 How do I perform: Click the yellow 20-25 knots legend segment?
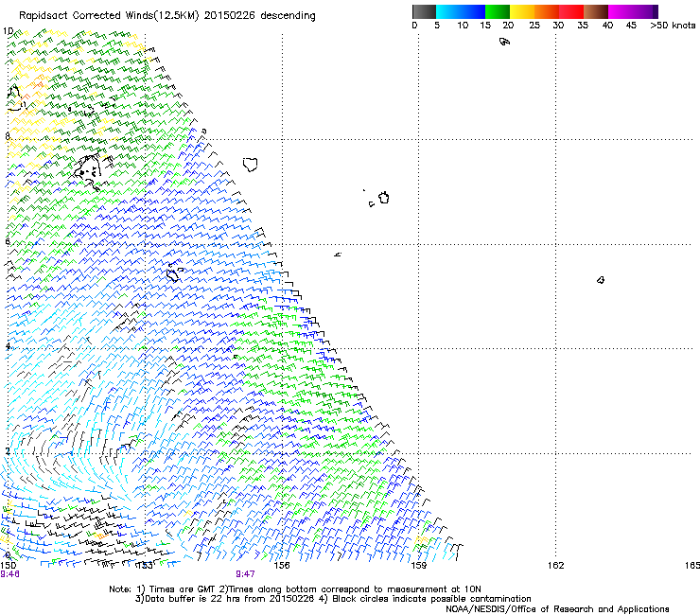click(522, 11)
